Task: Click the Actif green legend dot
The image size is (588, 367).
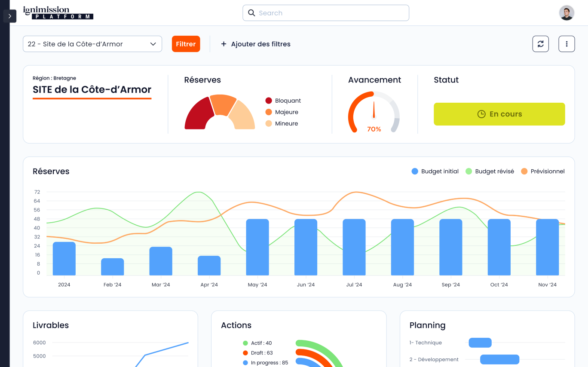Action: 245,343
